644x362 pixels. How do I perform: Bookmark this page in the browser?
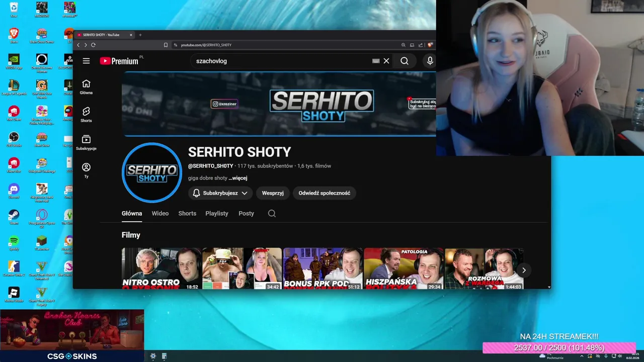(166, 45)
